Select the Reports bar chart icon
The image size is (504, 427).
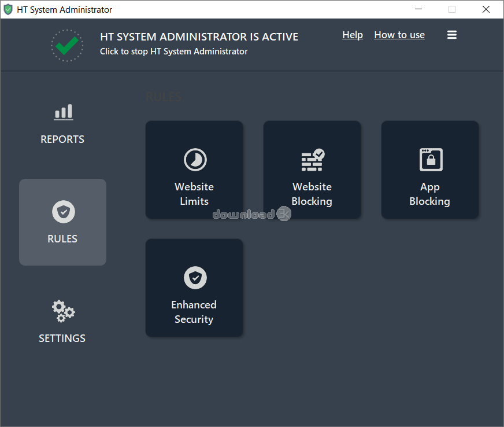[64, 112]
